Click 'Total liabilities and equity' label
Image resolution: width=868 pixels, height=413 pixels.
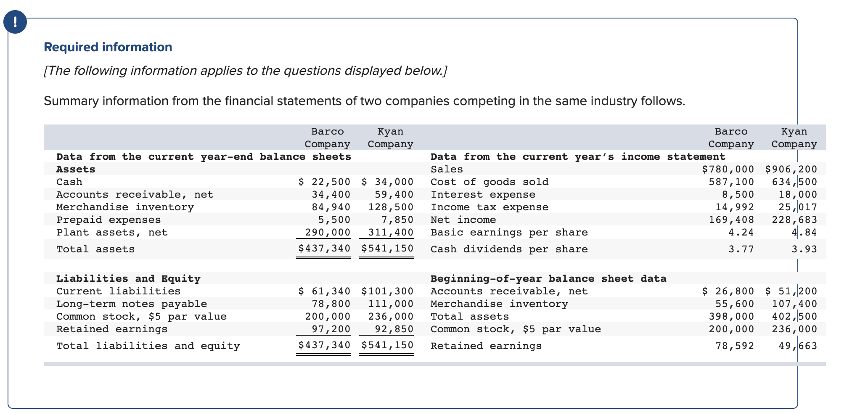(x=148, y=346)
